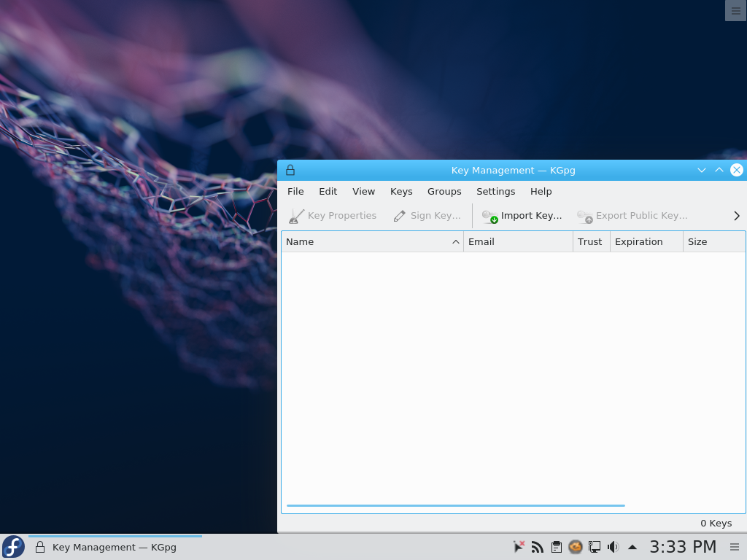
Task: Select Key Management KGpg taskbar entry
Action: coord(115,547)
